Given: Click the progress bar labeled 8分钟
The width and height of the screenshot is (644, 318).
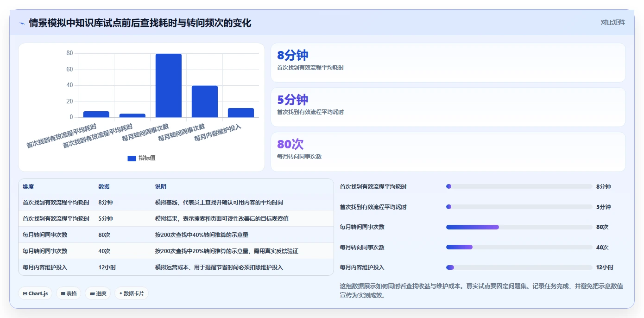Looking at the screenshot, I should click(x=519, y=186).
